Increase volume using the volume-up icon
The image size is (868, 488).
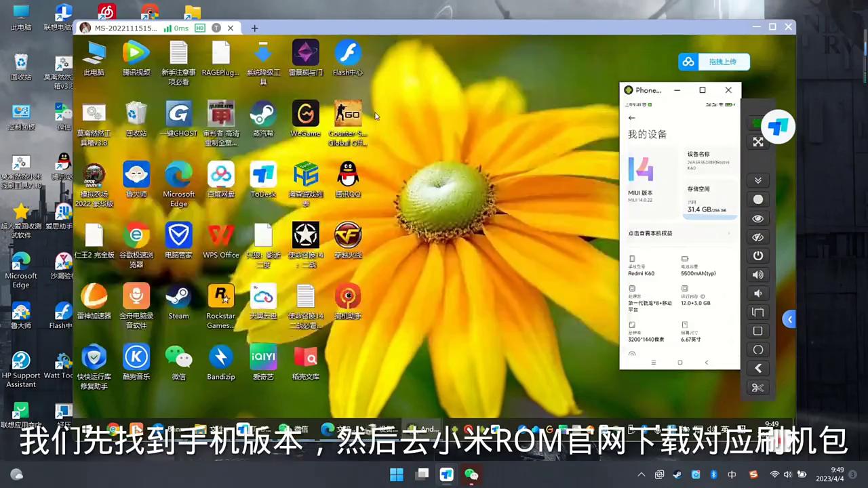(758, 274)
